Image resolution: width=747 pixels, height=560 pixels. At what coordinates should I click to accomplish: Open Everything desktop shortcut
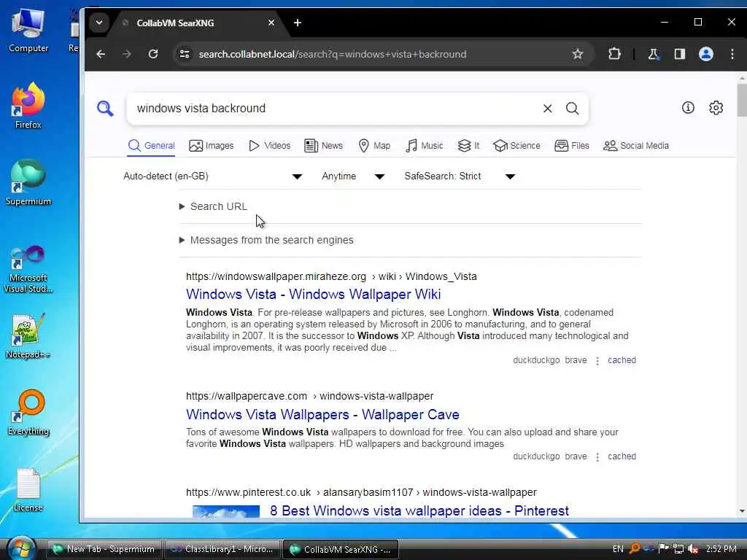(x=28, y=413)
